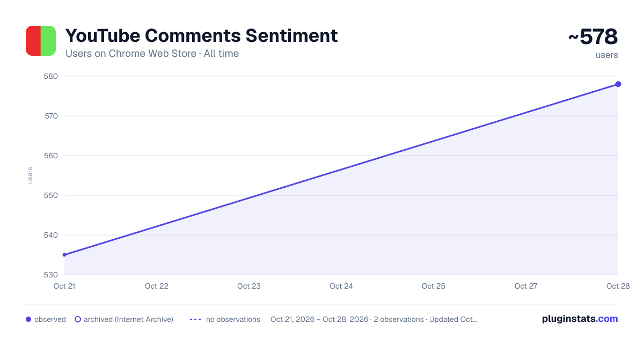
Task: Click the 580 y-axis label
Action: coord(51,76)
